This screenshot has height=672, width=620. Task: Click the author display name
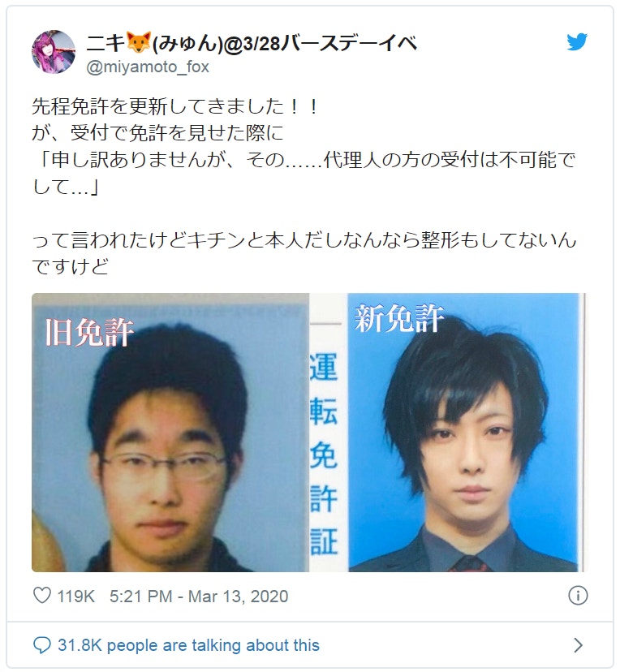coord(252,43)
